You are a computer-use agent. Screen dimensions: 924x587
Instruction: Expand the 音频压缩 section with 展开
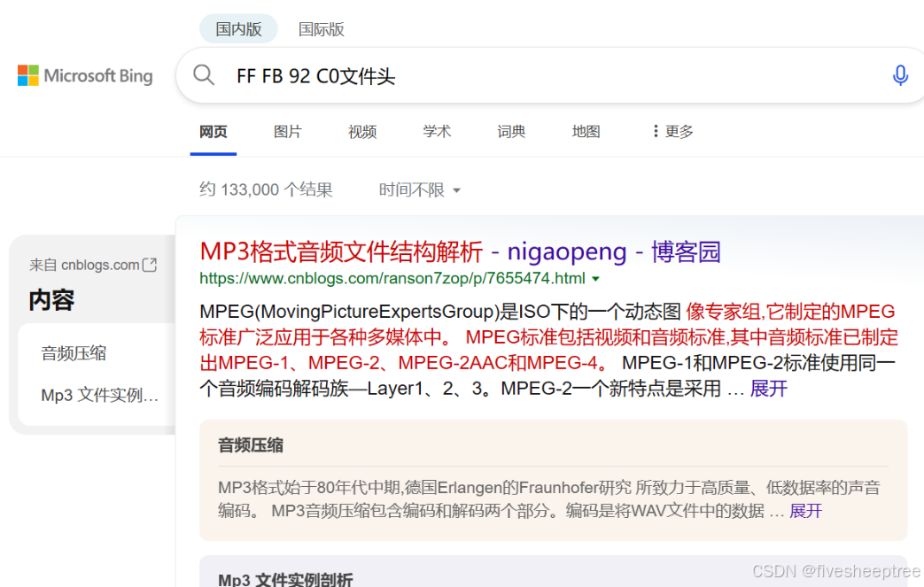pos(805,511)
